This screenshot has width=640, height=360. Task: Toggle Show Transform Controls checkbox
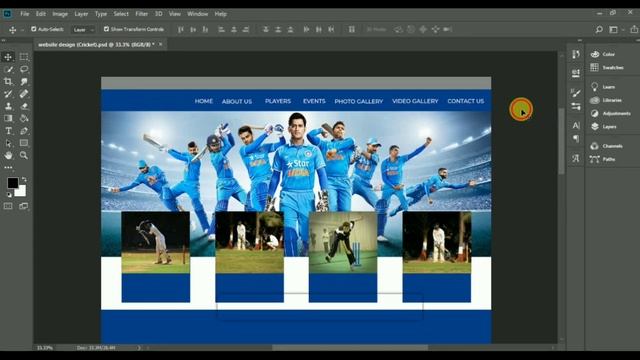coord(107,29)
